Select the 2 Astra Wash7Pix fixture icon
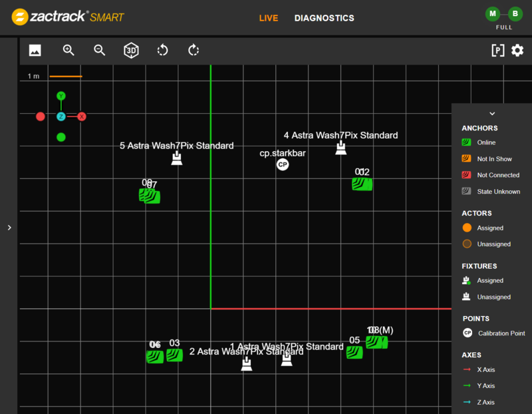The width and height of the screenshot is (532, 414). 247,364
